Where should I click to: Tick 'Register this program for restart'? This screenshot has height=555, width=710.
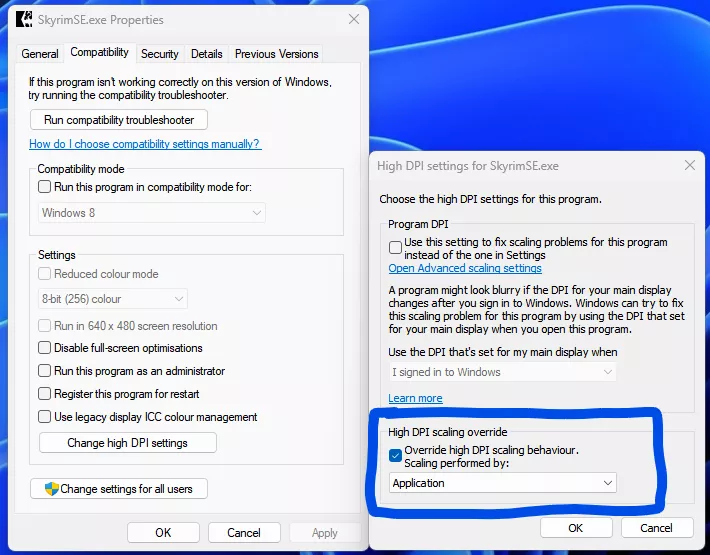44,393
